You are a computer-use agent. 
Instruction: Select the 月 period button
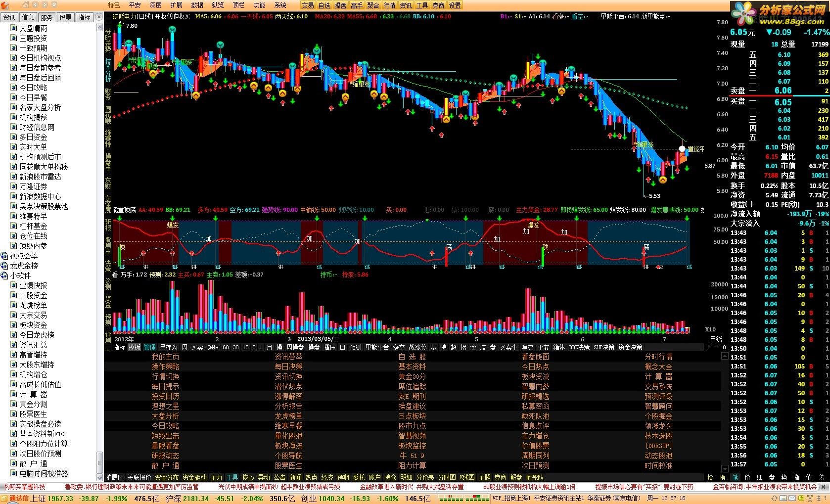click(x=269, y=347)
